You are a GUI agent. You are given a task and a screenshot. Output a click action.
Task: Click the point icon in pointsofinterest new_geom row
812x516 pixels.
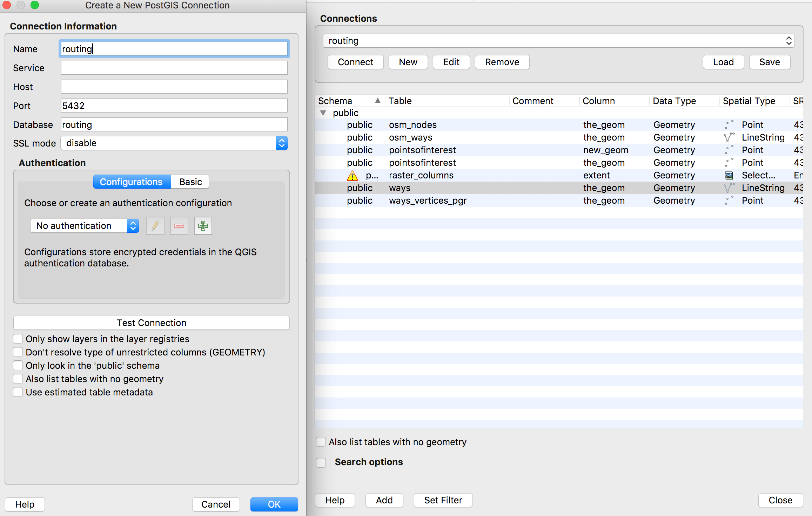point(729,150)
